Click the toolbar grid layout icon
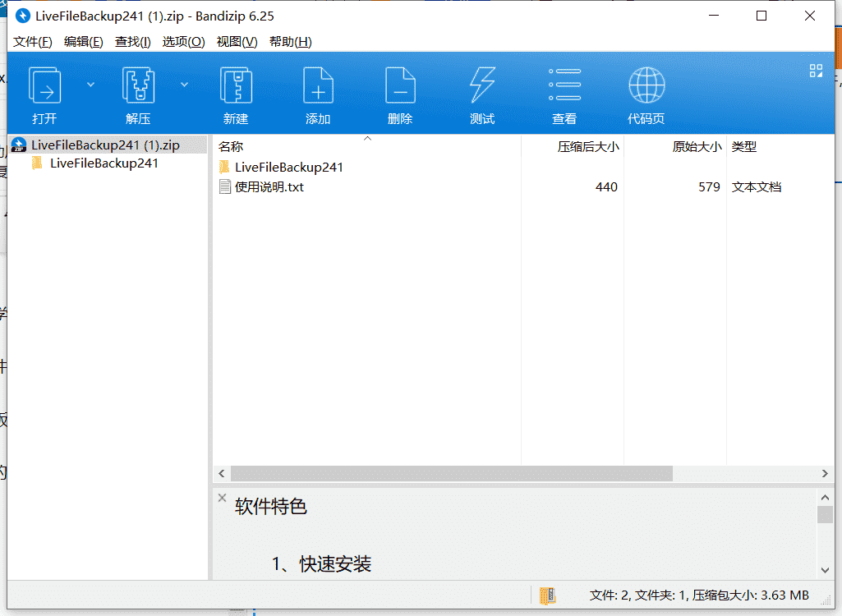 816,71
